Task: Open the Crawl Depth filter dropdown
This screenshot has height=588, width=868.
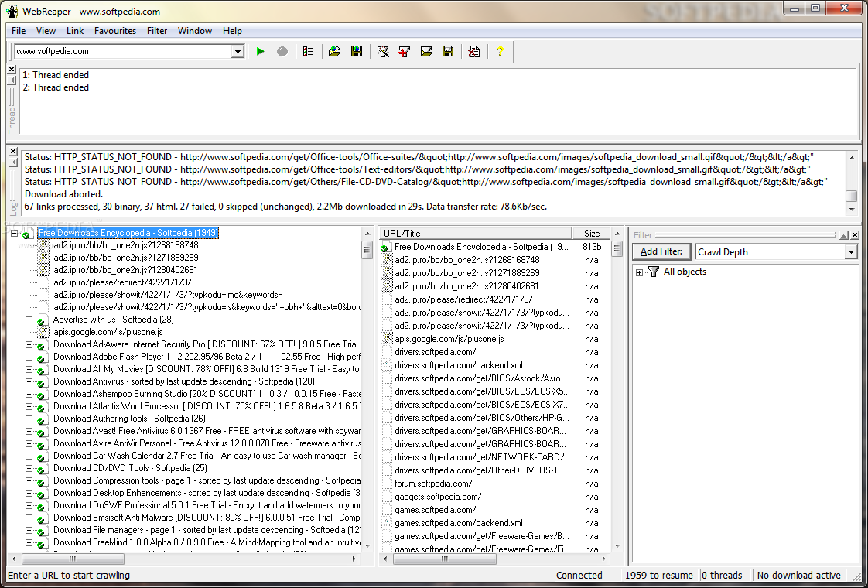Action: [851, 252]
